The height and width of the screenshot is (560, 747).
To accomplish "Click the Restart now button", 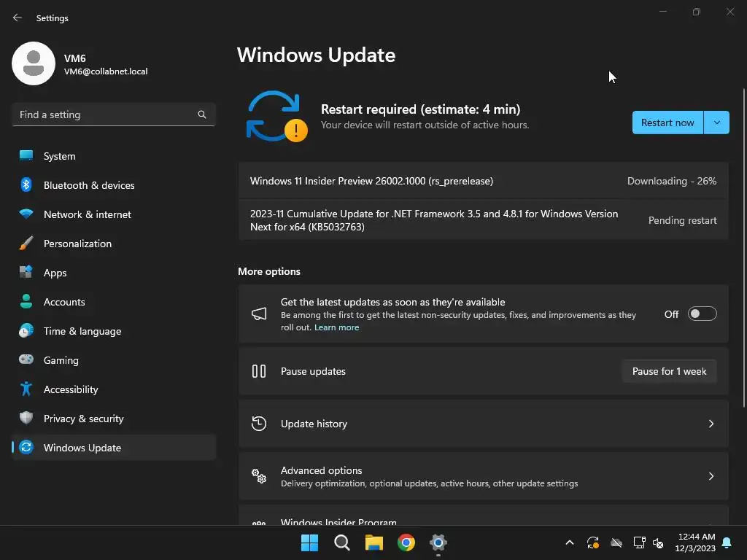I will (x=667, y=122).
